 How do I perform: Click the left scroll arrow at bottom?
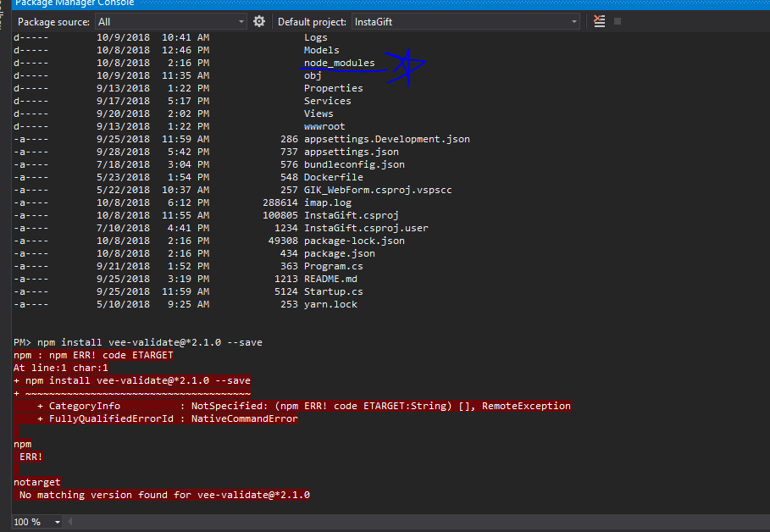(x=71, y=521)
